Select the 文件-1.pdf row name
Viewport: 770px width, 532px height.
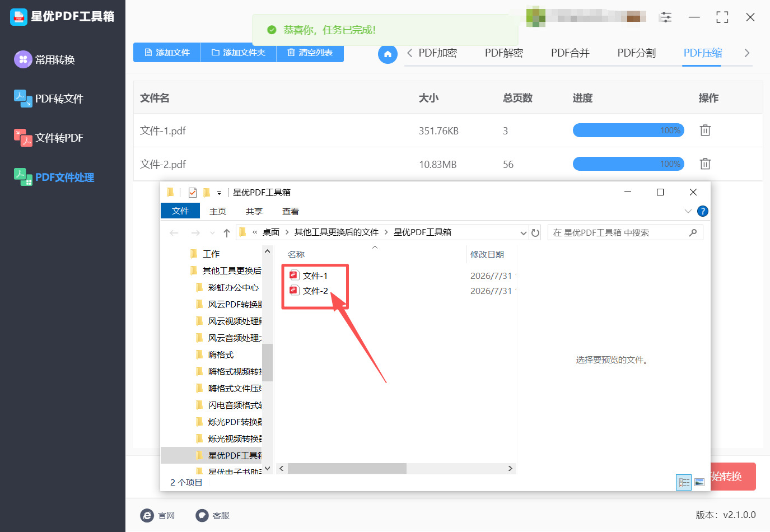(163, 130)
